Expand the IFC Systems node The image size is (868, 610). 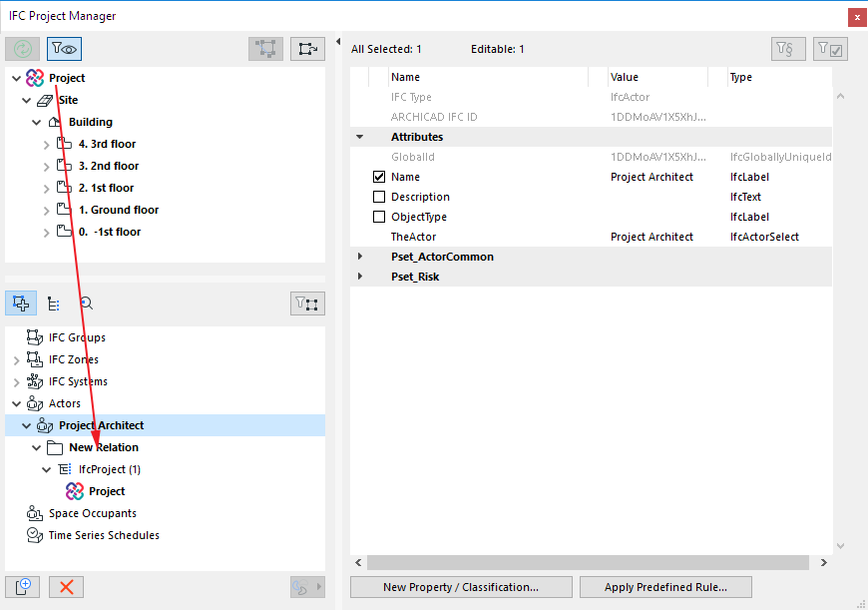point(17,382)
